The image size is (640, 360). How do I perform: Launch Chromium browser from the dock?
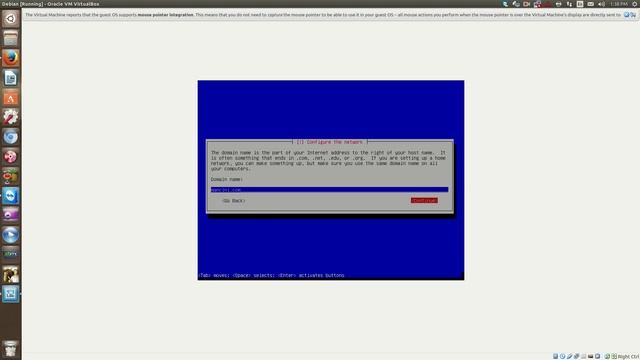click(x=11, y=137)
